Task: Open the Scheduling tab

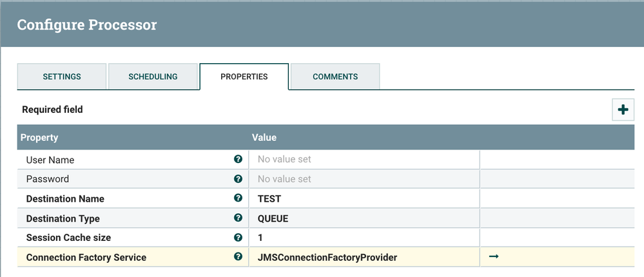Action: 153,77
